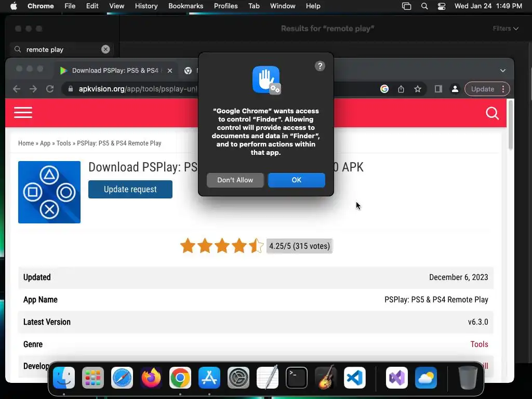Open Filters dropdown in App Store window
Image resolution: width=532 pixels, height=399 pixels.
(506, 29)
